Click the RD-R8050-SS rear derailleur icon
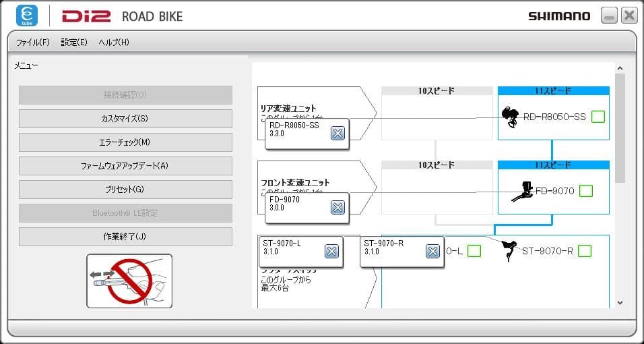Image resolution: width=644 pixels, height=344 pixels. pyautogui.click(x=511, y=117)
